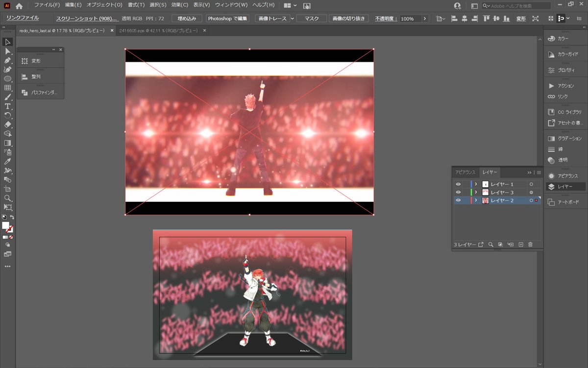The image size is (588, 368).
Task: Open the toolbar's three-dot edit menu
Action: click(8, 267)
